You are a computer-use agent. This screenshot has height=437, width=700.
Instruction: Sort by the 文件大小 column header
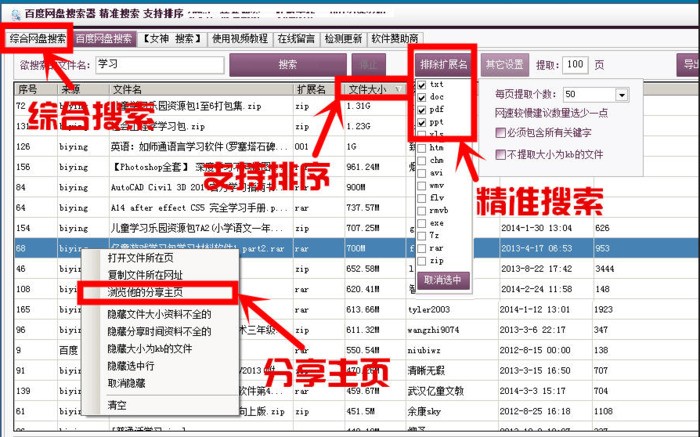[375, 90]
